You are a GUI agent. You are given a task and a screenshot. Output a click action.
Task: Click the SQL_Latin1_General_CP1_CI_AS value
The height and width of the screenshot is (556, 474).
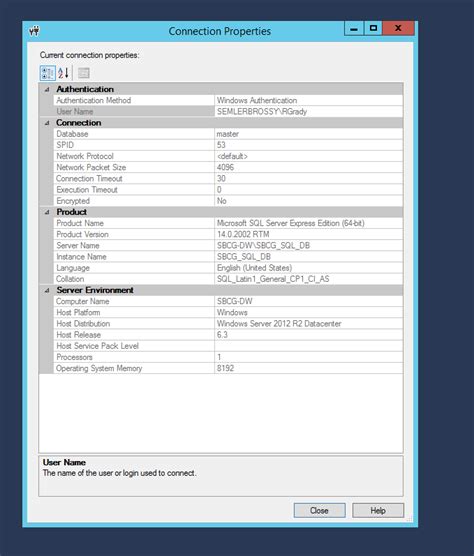(x=273, y=279)
